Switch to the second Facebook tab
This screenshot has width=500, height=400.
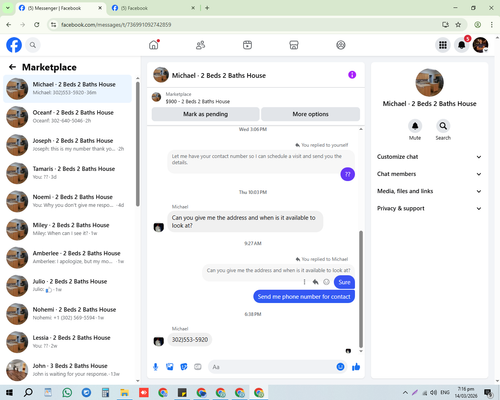coord(153,8)
